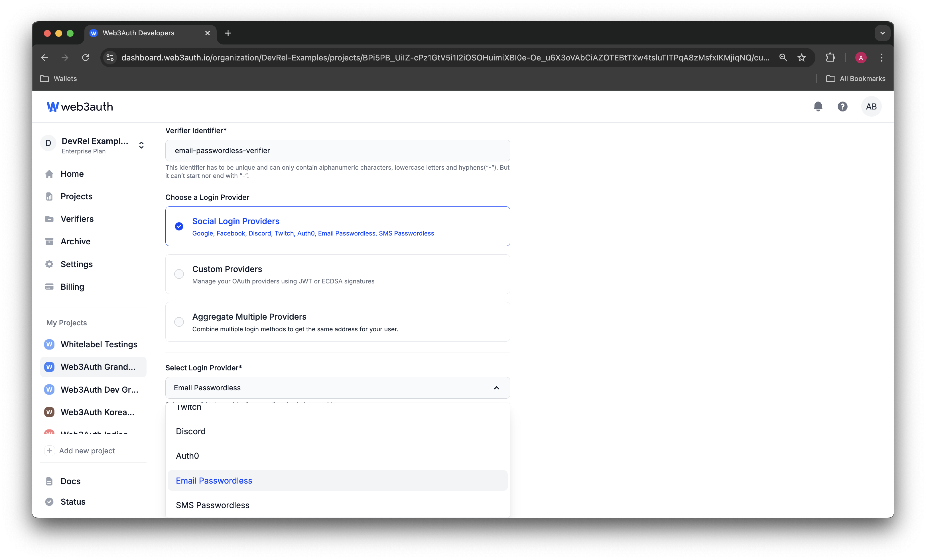Open the Chrome zoom magnifier icon
This screenshot has width=926, height=560.
[x=783, y=58]
